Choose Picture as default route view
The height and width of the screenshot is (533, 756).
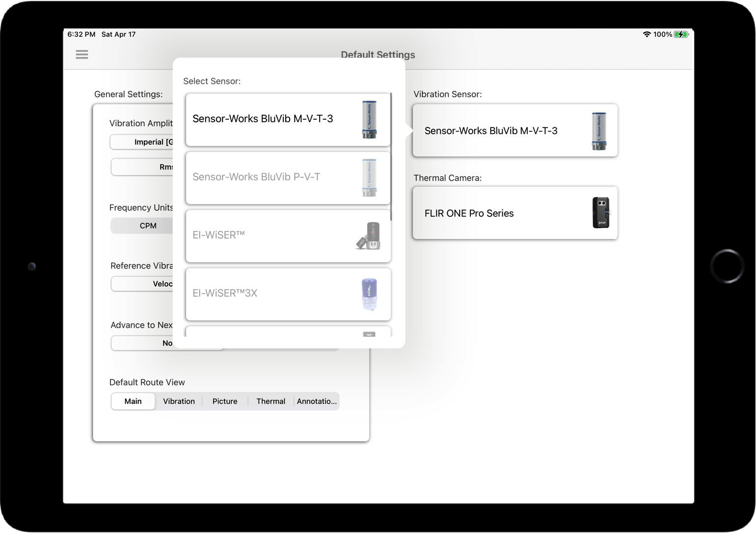[225, 401]
